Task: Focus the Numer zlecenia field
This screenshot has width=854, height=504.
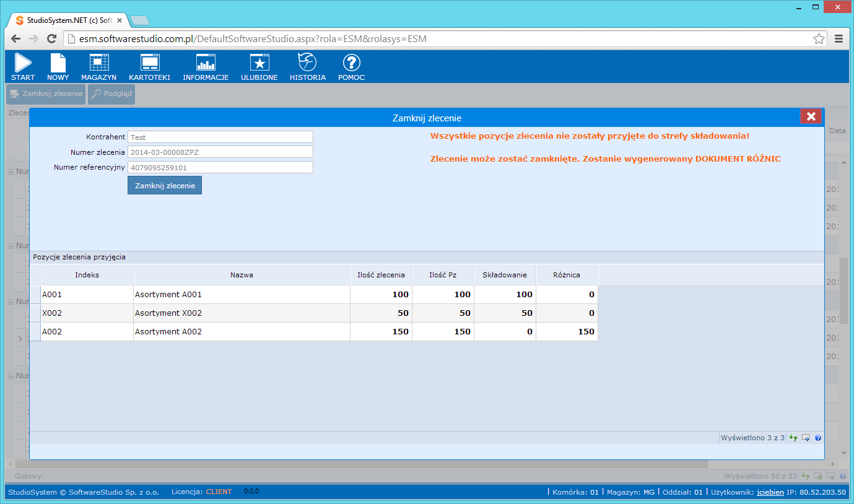Action: point(220,152)
